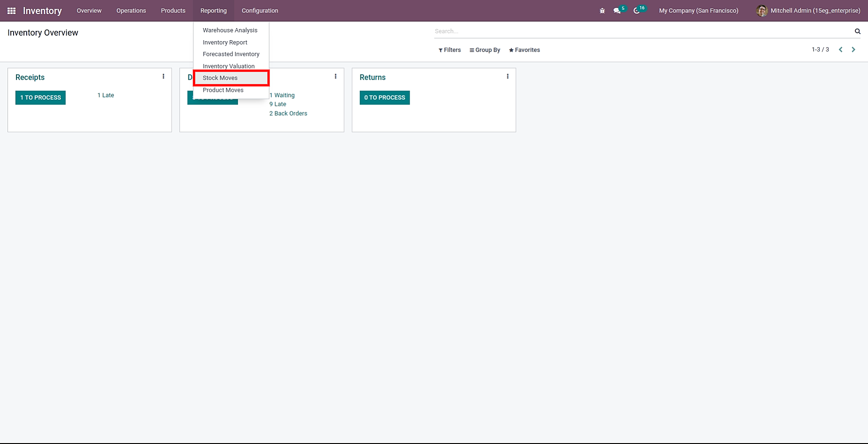Viewport: 868px width, 444px height.
Task: Open the My Company (San Francisco) switcher
Action: 698,10
